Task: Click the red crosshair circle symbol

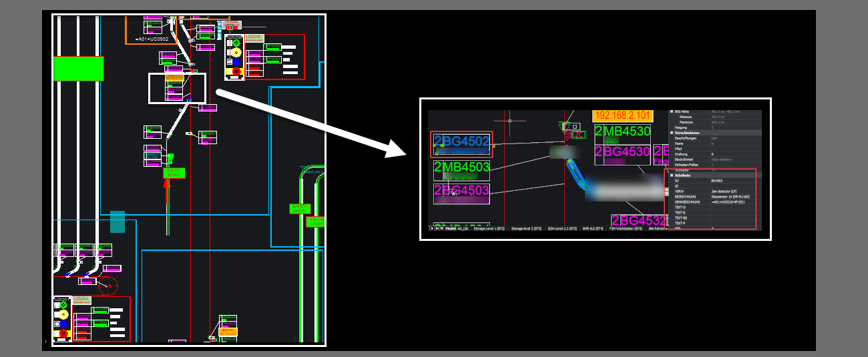Action: coord(107,286)
